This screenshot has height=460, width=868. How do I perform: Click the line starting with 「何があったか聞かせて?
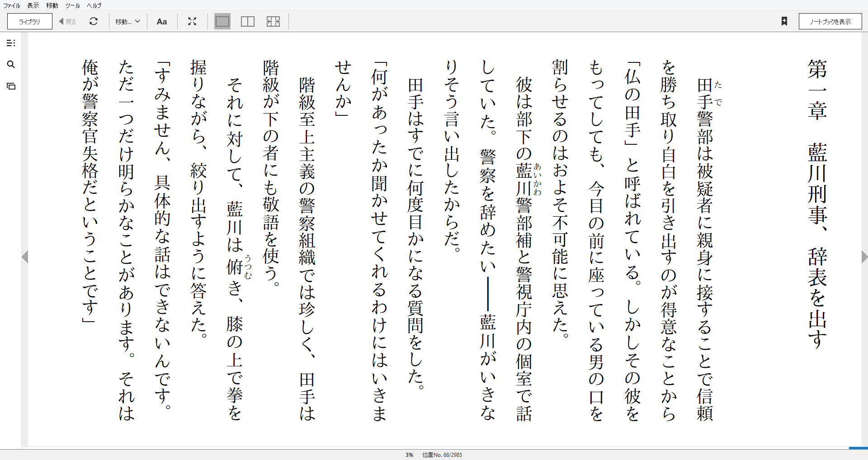[x=380, y=240]
